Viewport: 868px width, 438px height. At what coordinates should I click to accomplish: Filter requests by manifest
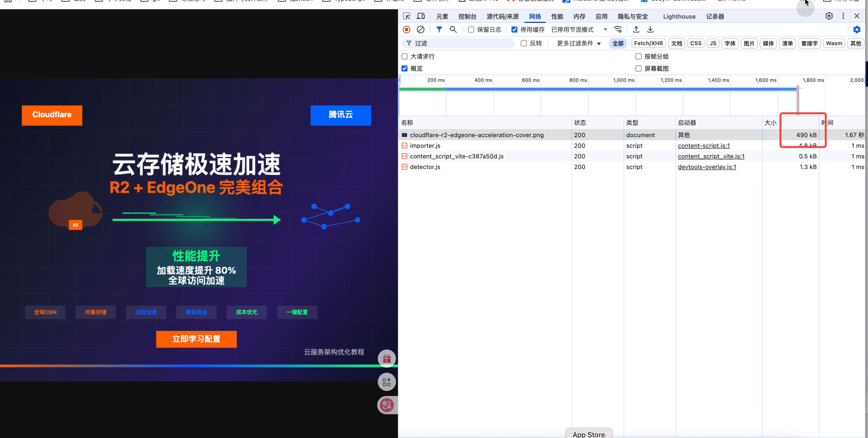tap(787, 44)
